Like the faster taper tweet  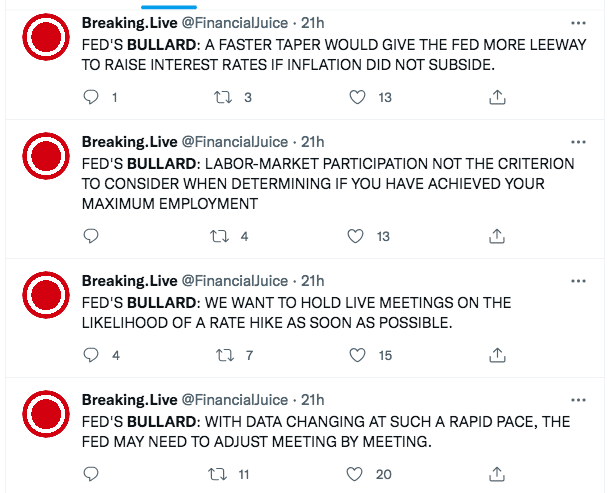click(357, 97)
